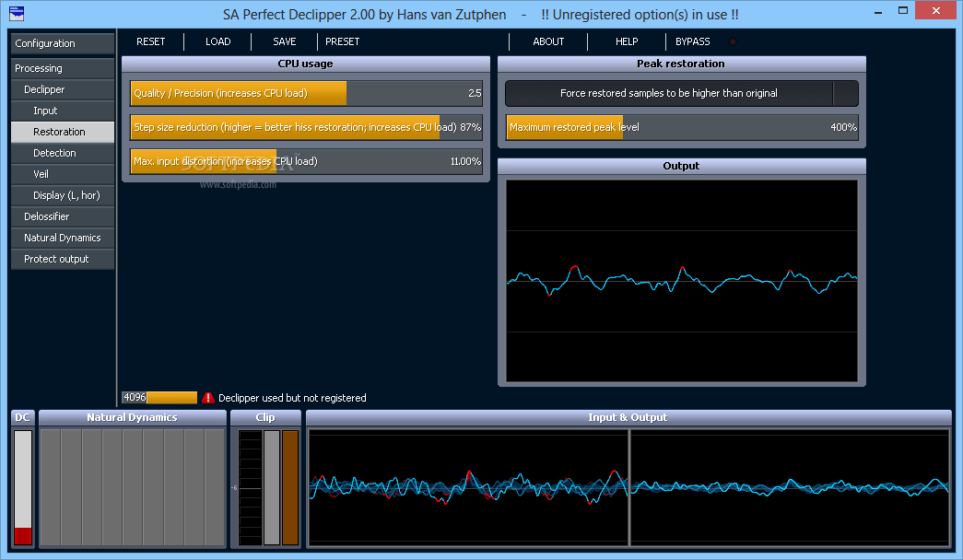Viewport: 963px width, 560px height.
Task: Minimize the Perfect Declipper window
Action: [x=878, y=11]
